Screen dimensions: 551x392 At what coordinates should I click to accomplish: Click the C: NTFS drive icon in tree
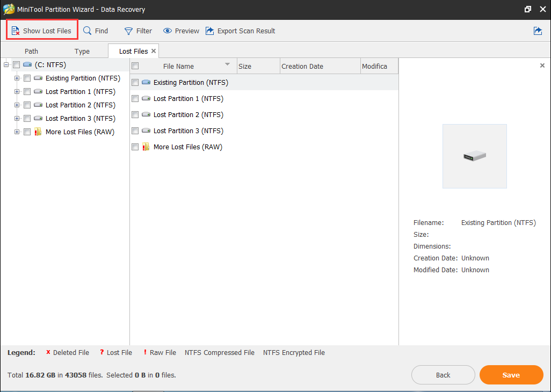coord(27,64)
